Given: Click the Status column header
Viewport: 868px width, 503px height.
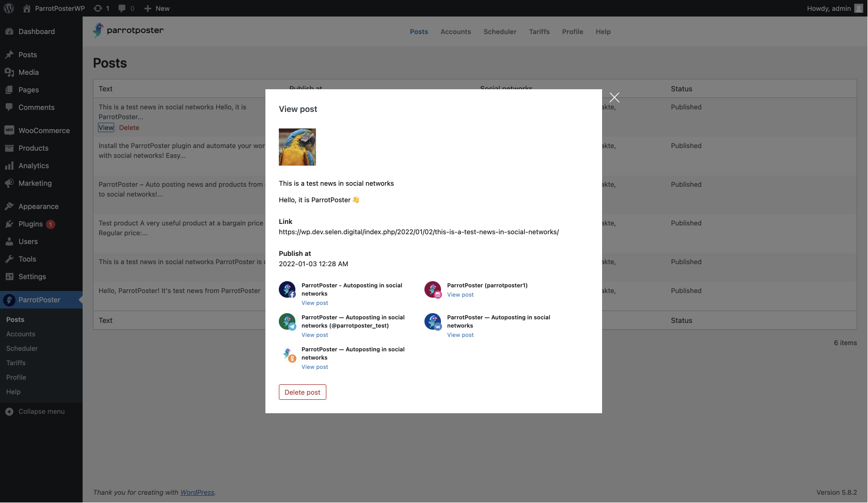Looking at the screenshot, I should pyautogui.click(x=682, y=89).
